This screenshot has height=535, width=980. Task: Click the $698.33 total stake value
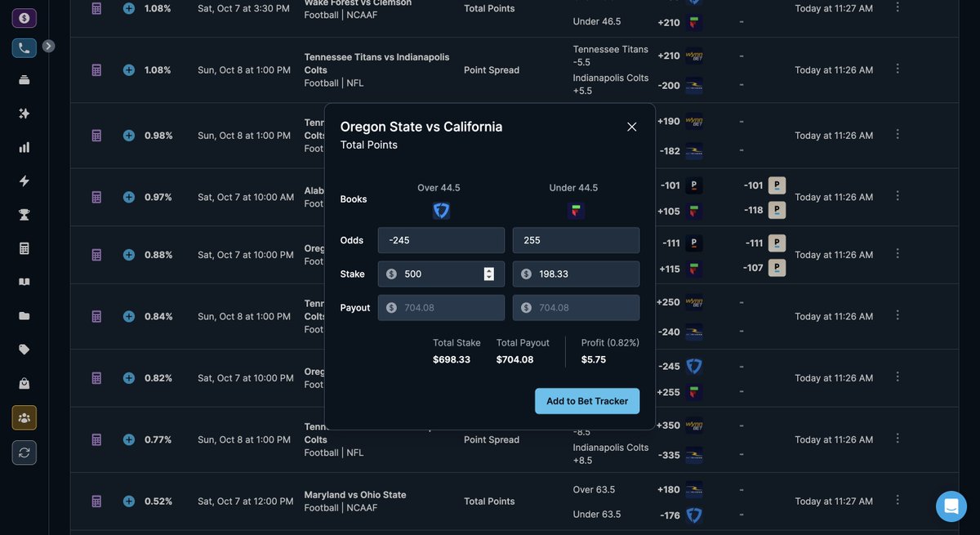point(452,359)
